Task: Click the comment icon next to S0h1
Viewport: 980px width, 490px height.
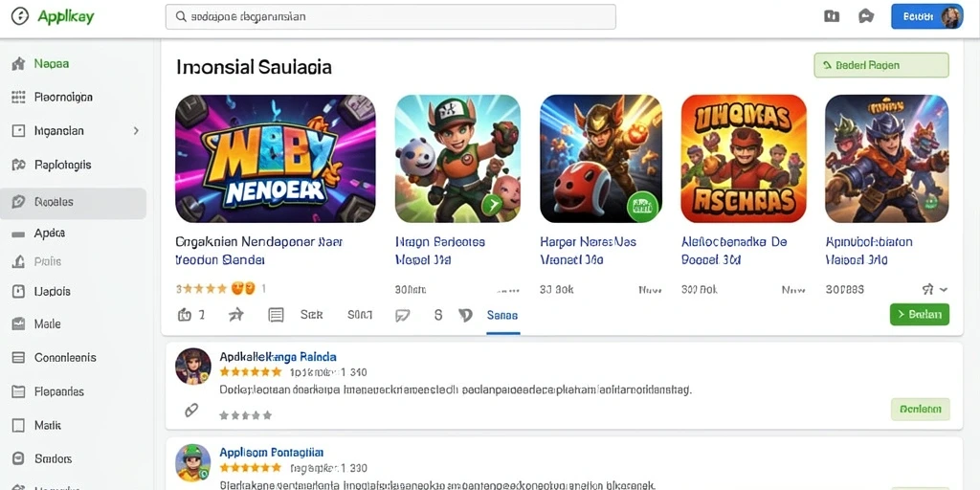Action: pyautogui.click(x=403, y=316)
